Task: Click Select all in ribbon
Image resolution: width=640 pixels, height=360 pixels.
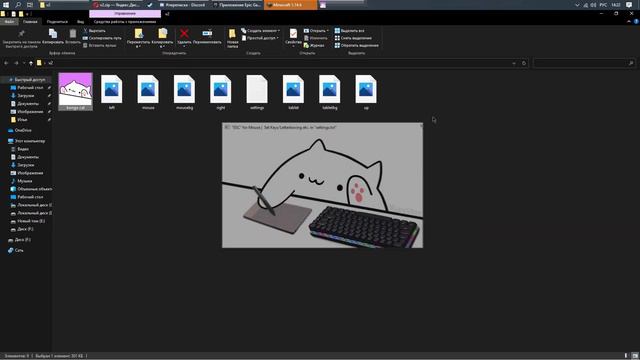Action: tap(349, 31)
